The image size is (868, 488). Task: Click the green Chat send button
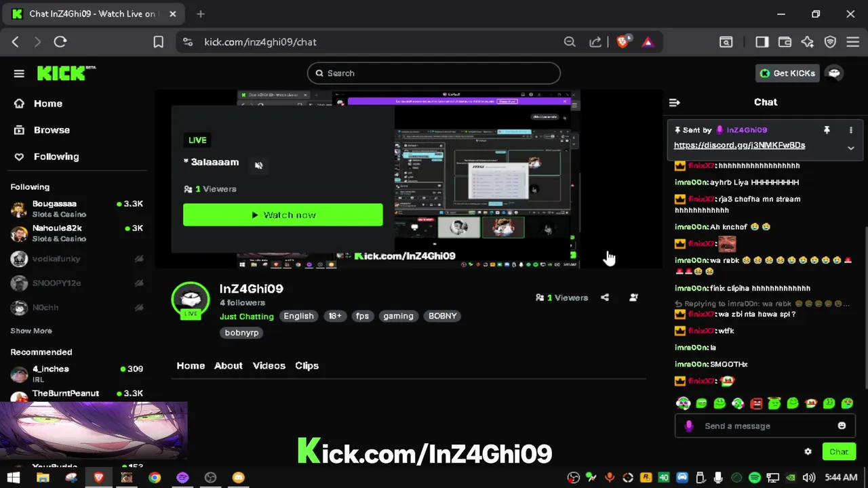(x=839, y=452)
